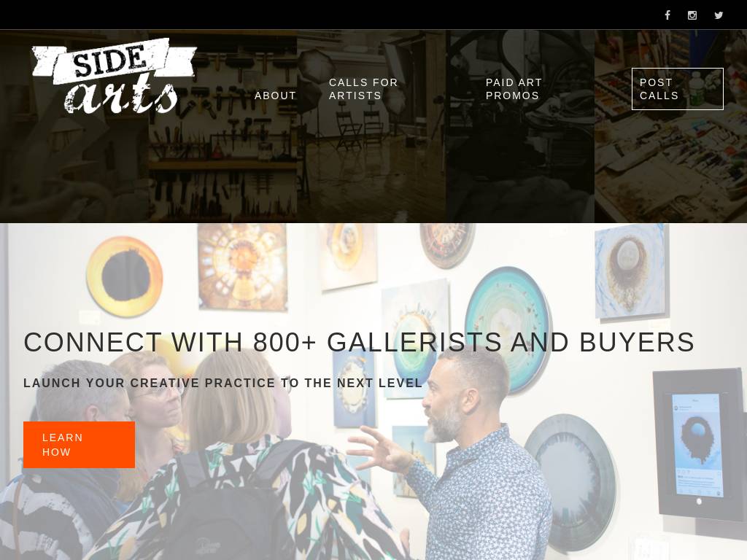Click the paint palette photo in header
The width and height of the screenshot is (747, 560).
(x=671, y=126)
